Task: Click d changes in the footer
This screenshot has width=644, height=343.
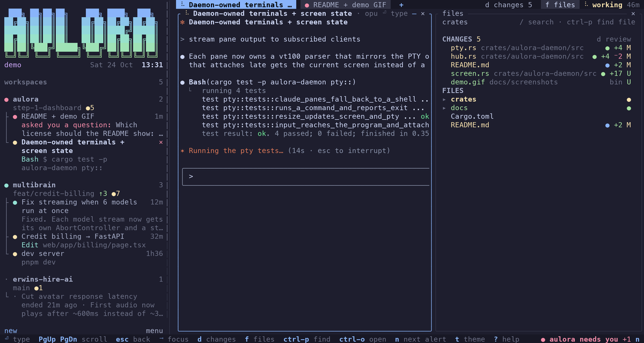Action: pos(217,339)
